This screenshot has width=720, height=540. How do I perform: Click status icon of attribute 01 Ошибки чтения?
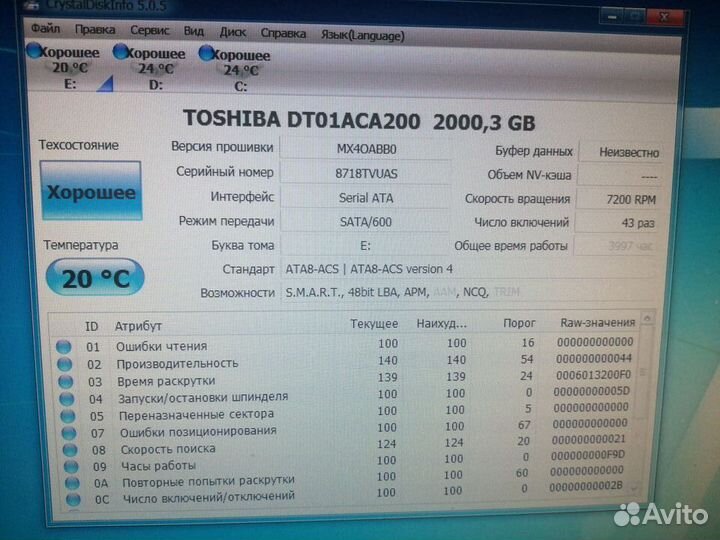pos(63,347)
